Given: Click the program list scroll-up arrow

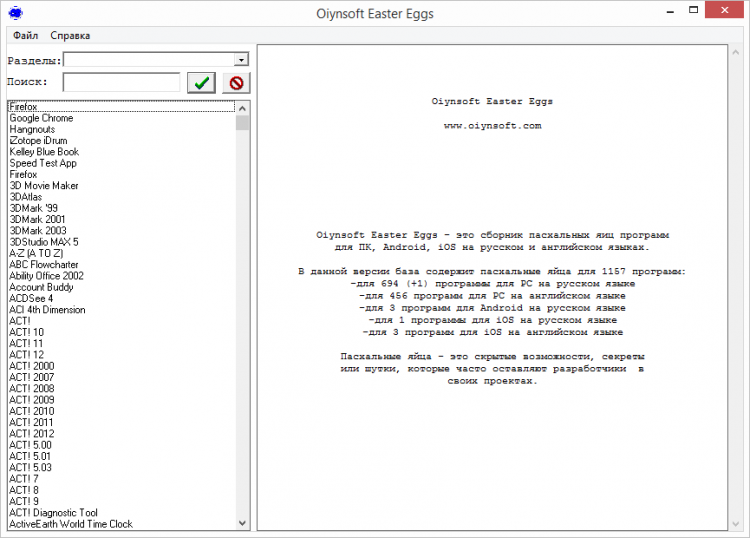Looking at the screenshot, I should [x=243, y=109].
